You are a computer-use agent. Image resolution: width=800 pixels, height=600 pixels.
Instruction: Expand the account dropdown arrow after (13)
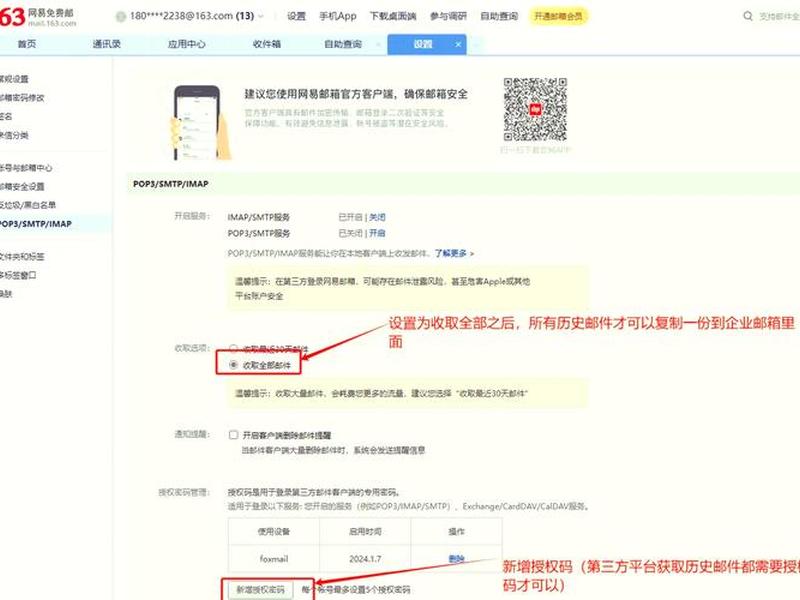[x=261, y=16]
